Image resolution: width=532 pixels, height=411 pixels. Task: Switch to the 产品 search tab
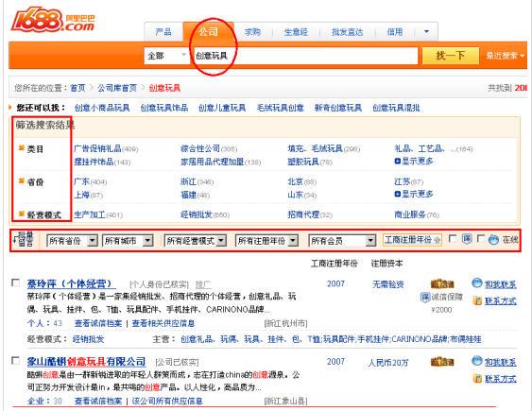tap(163, 32)
